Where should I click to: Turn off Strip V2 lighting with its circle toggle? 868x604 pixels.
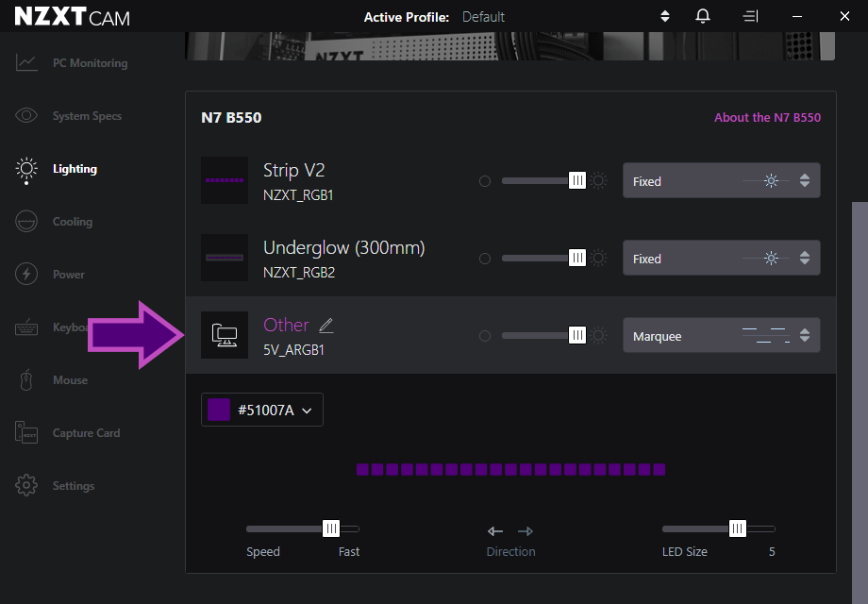tap(485, 179)
